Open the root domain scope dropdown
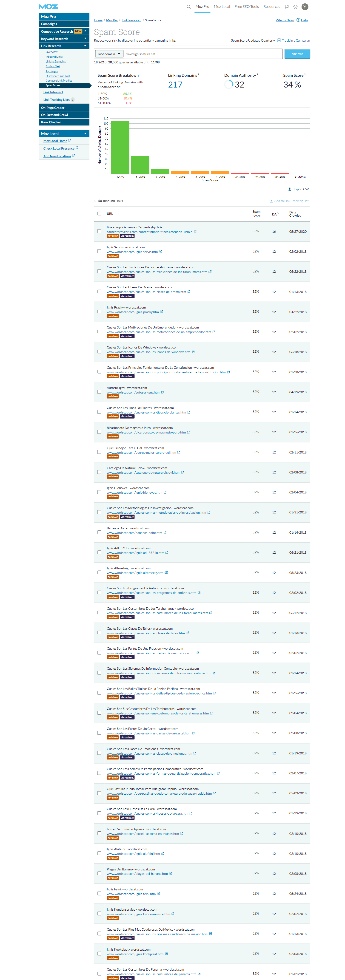Screen dimensions: 345x980 109,54
